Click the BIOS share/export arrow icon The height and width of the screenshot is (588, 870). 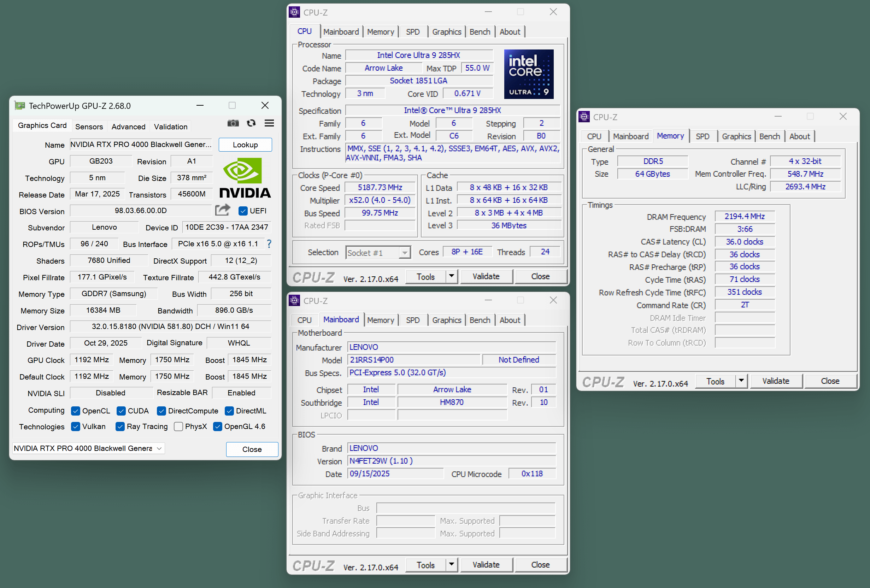(222, 210)
